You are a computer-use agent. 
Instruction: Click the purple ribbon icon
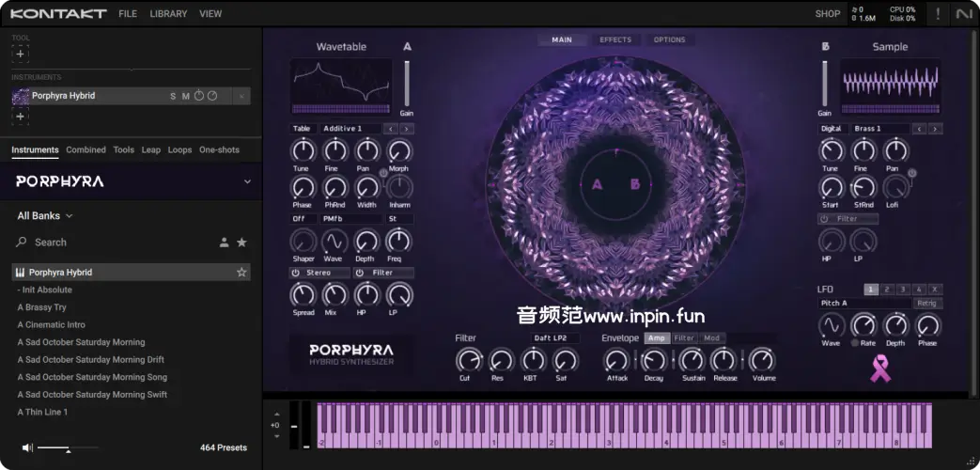pyautogui.click(x=880, y=368)
